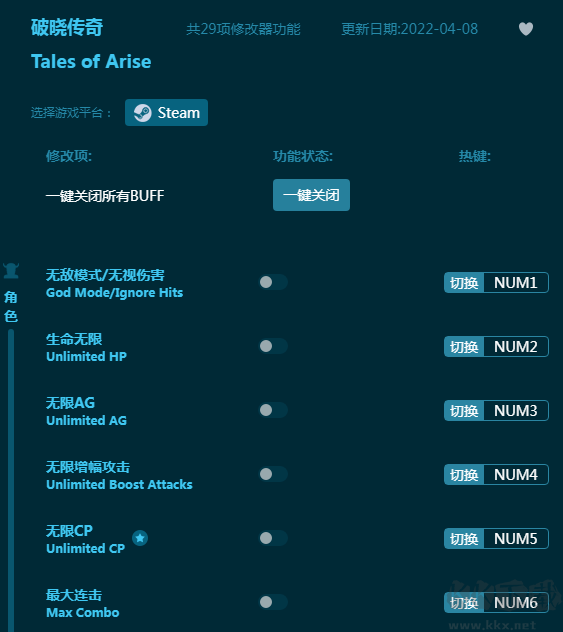Click the NUM2 hotkey box
This screenshot has width=563, height=632.
(516, 347)
